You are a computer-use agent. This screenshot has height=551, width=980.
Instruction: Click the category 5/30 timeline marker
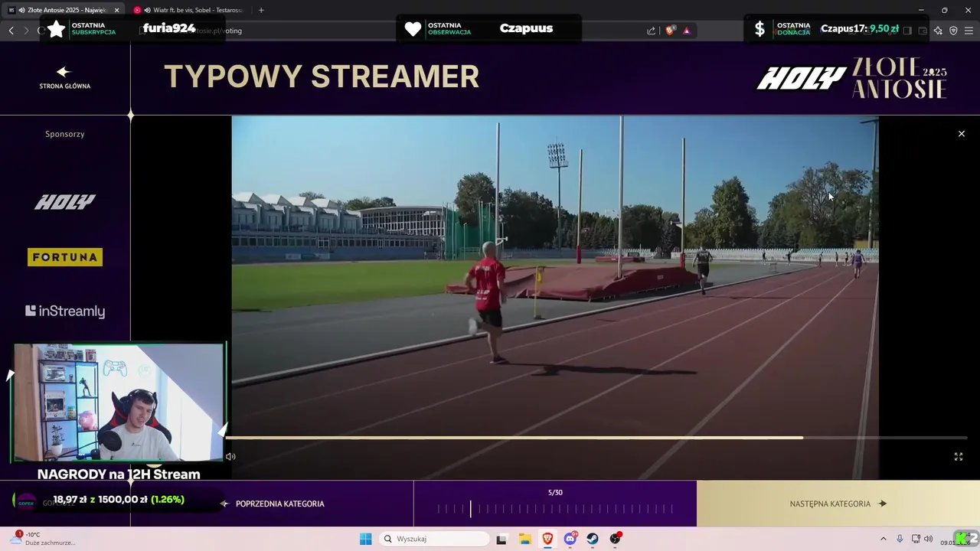[471, 509]
